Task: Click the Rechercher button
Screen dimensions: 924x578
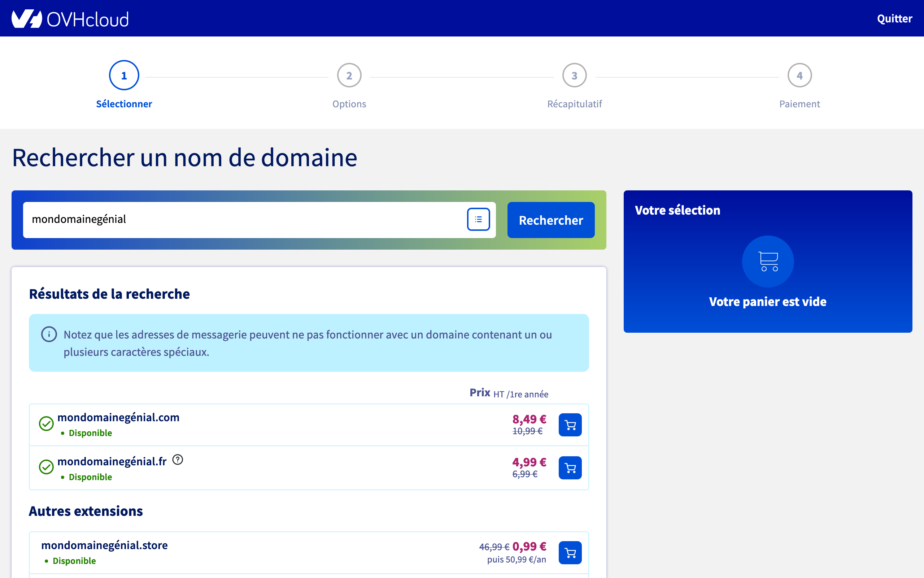Action: click(x=551, y=220)
